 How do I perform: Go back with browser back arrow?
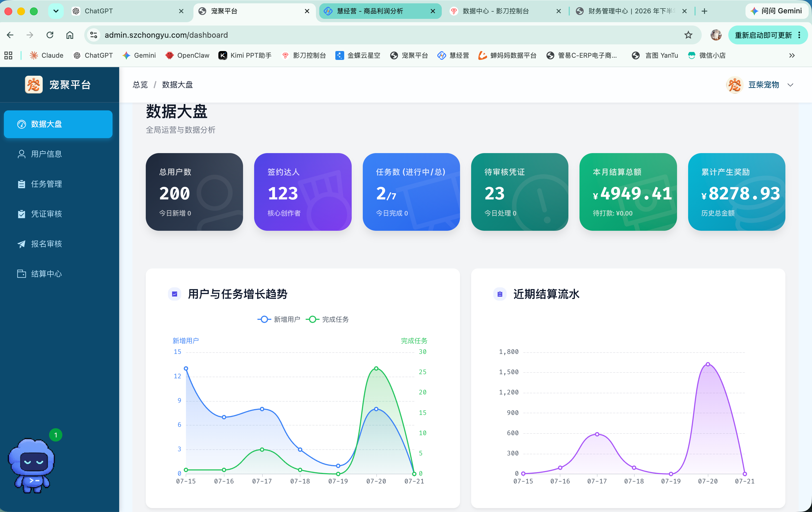(x=10, y=35)
